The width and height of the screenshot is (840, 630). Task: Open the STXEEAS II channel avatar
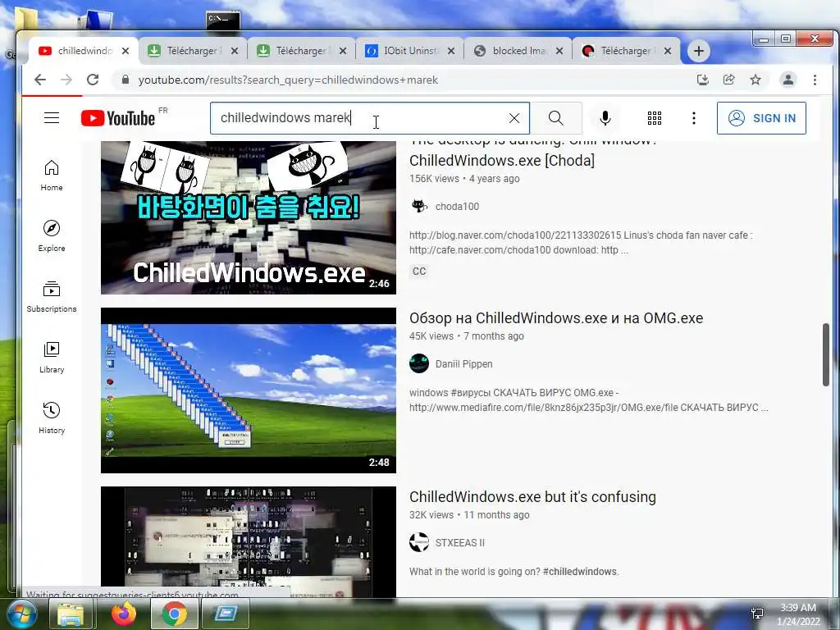pos(419,542)
